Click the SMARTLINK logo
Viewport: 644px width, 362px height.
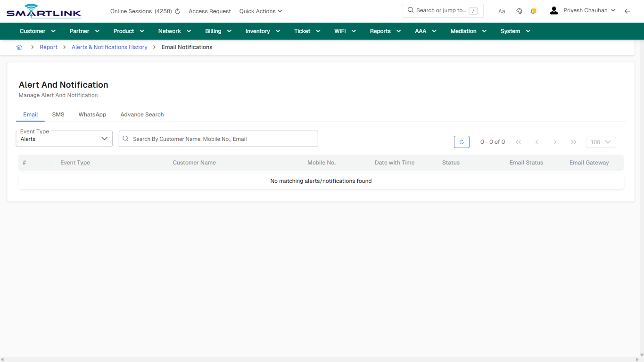click(43, 11)
